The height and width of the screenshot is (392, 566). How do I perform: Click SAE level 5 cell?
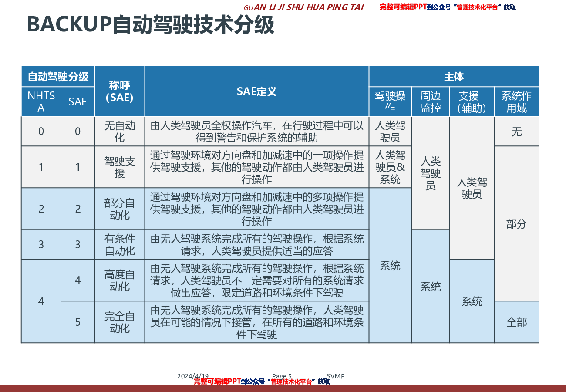point(77,322)
